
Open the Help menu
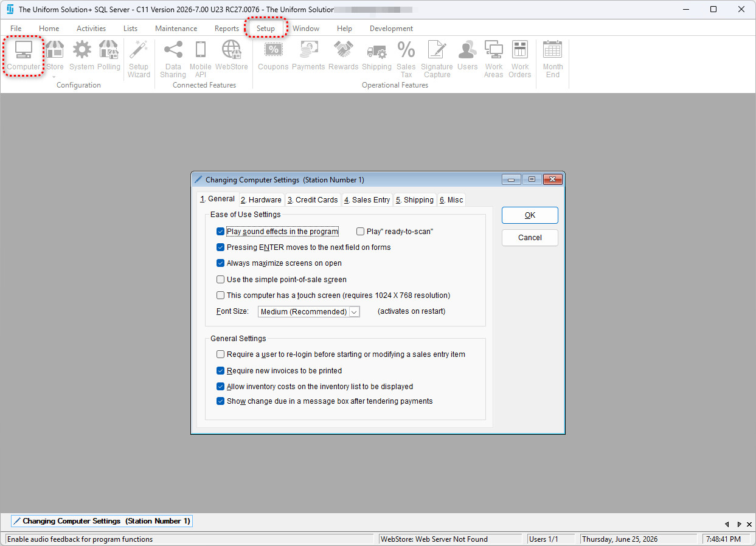[344, 29]
